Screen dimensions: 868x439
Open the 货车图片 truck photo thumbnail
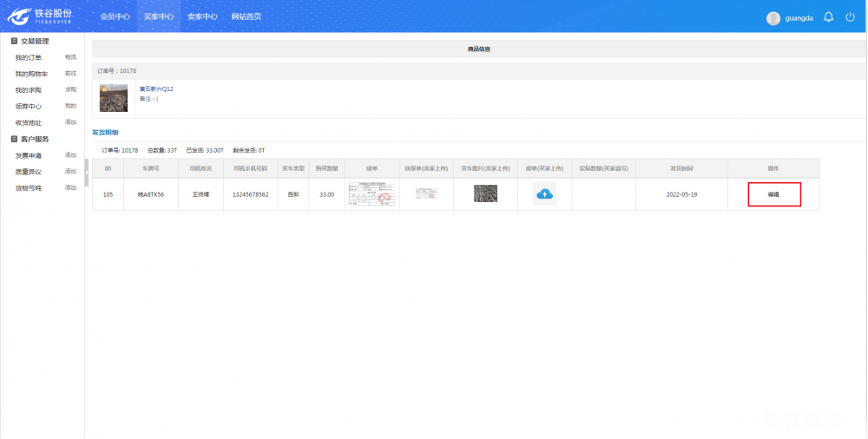coord(485,194)
